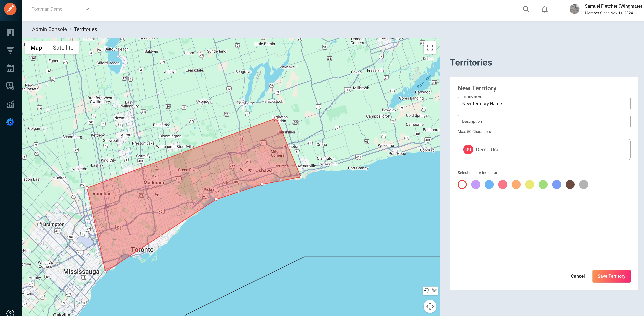Image resolution: width=644 pixels, height=316 pixels.
Task: Click polygon vertex on shore below Pickering
Action: (x=216, y=199)
